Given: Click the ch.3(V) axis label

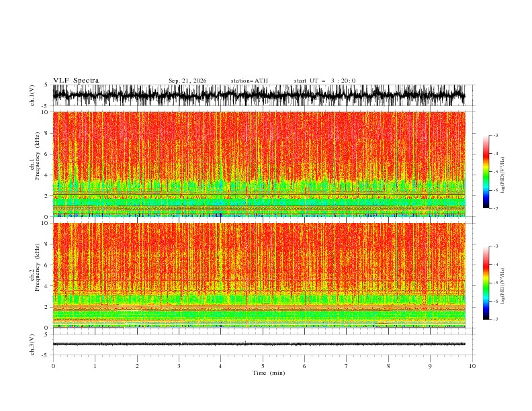Looking at the screenshot, I should tap(32, 345).
